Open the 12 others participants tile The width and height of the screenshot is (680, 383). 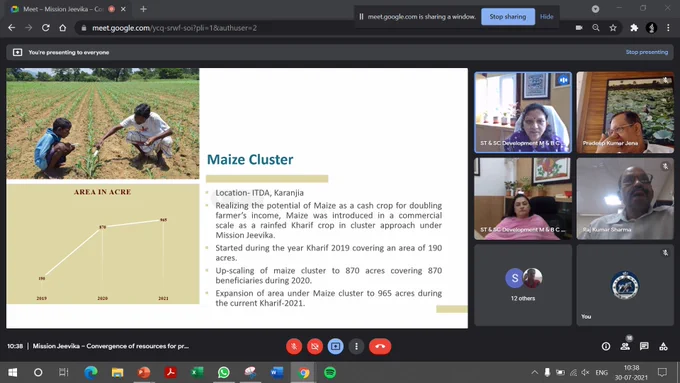[523, 285]
